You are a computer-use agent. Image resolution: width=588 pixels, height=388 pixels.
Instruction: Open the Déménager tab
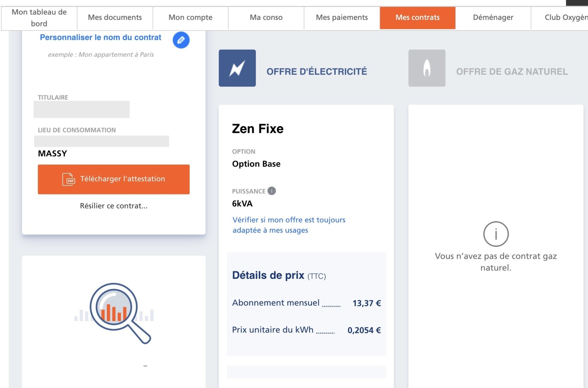[x=493, y=18]
